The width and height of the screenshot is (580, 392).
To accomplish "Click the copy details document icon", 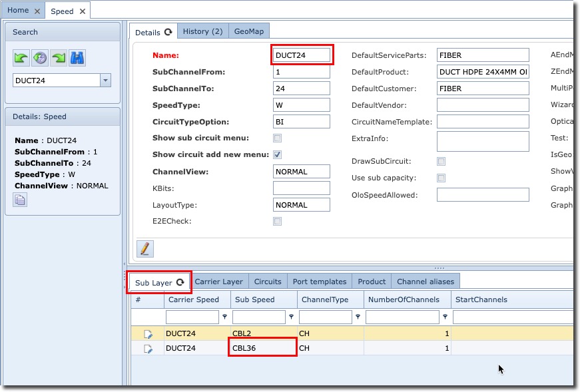I will click(20, 200).
